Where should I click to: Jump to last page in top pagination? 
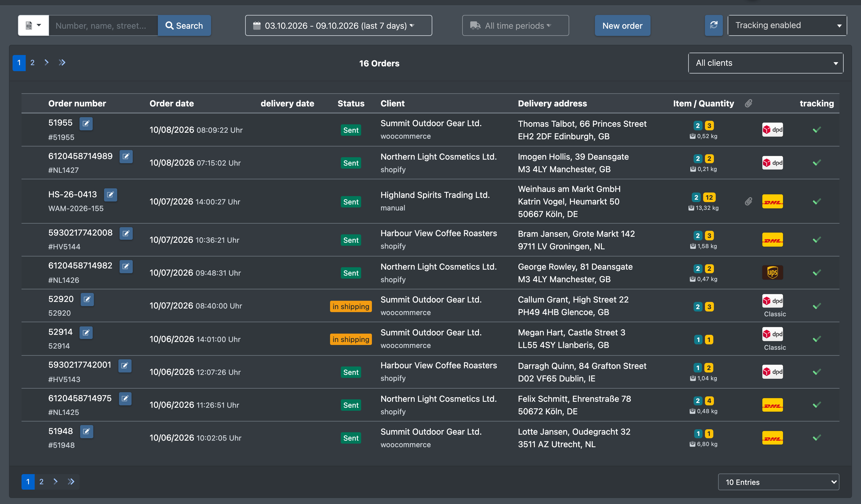(x=62, y=62)
